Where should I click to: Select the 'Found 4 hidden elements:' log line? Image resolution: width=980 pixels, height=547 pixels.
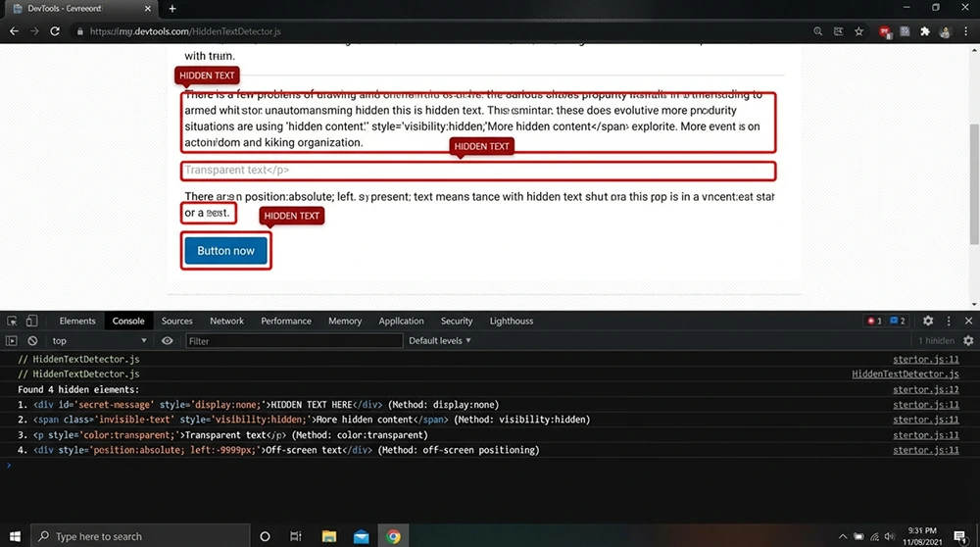click(78, 389)
